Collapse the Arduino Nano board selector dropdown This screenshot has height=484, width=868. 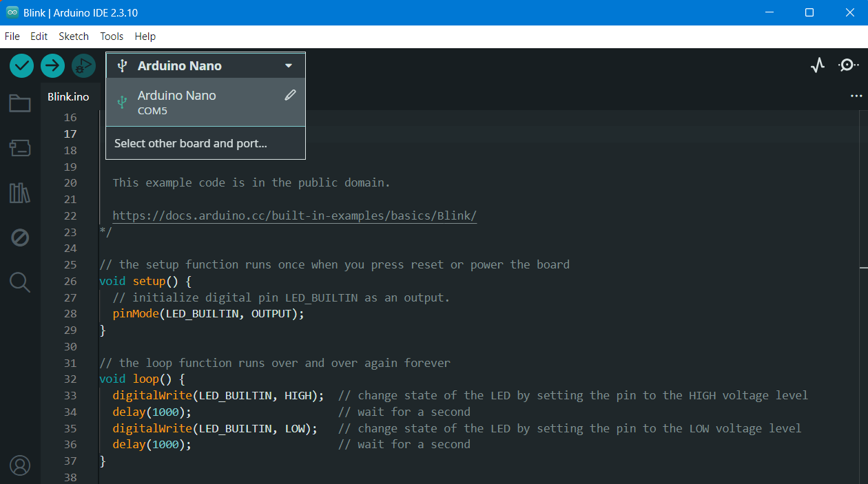pyautogui.click(x=289, y=66)
